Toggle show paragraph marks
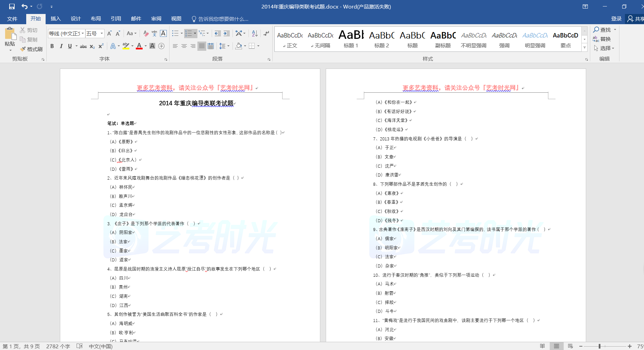Screen dimensions: 644x350 266,33
